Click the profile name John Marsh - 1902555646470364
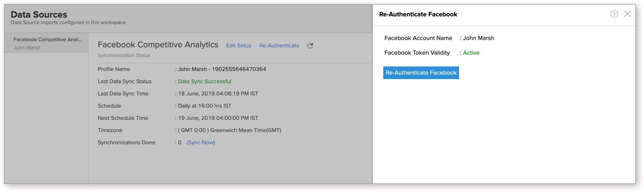This screenshot has width=644, height=192. (x=222, y=69)
